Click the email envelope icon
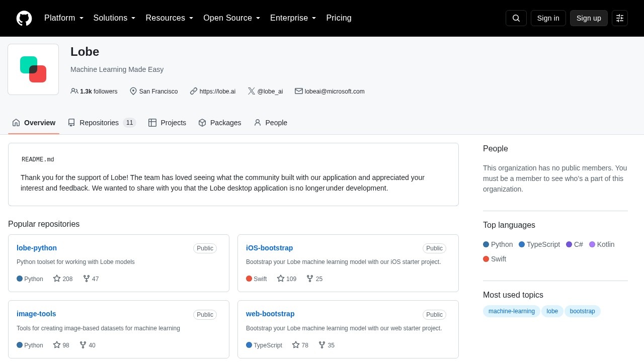Image resolution: width=644 pixels, height=362 pixels. pos(299,91)
